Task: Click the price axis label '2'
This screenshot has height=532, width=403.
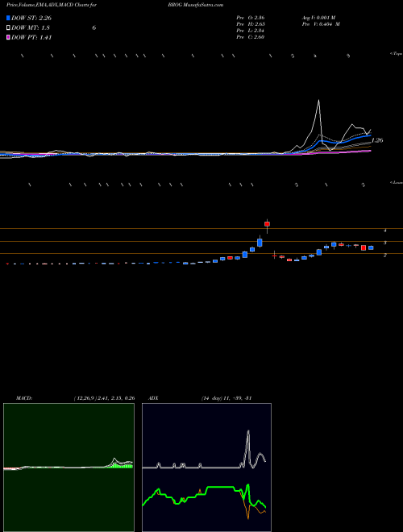Action: coord(385,256)
